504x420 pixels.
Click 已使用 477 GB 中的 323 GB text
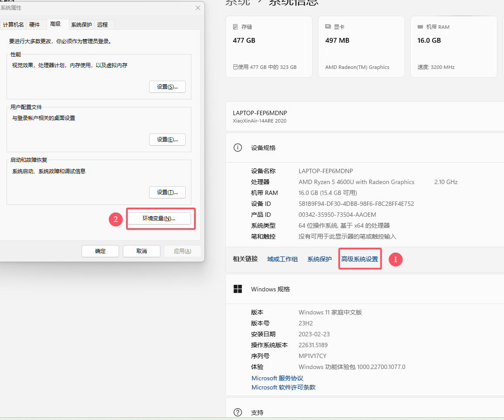[x=265, y=67]
